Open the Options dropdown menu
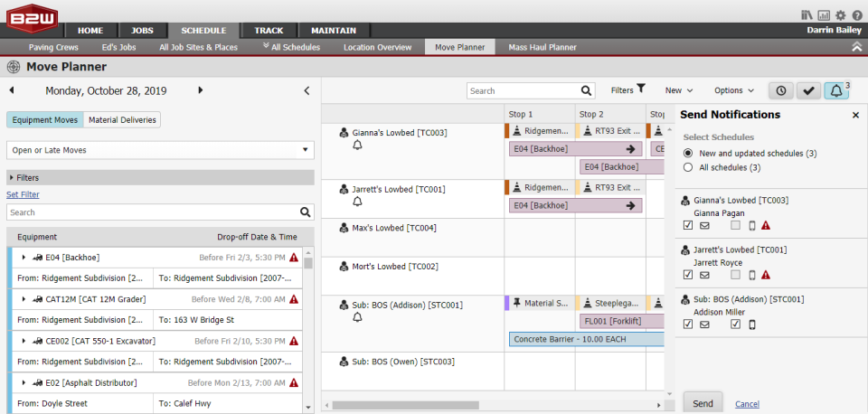The image size is (868, 414). click(734, 90)
